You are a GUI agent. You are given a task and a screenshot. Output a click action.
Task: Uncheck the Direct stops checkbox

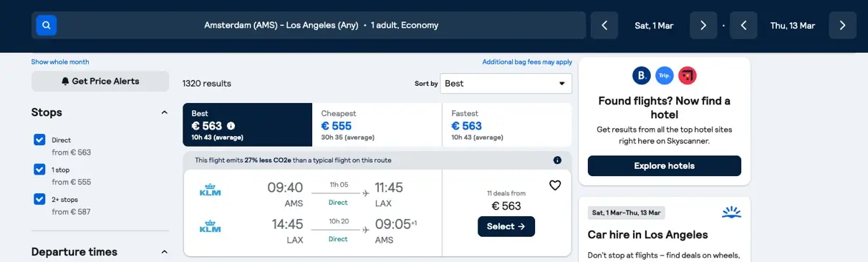tap(39, 140)
